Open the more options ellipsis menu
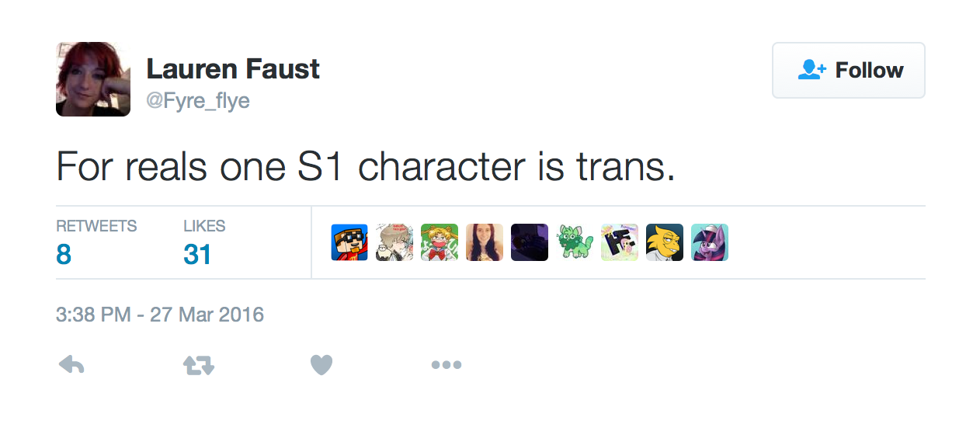Screen dimensions: 980x421 (x=447, y=364)
